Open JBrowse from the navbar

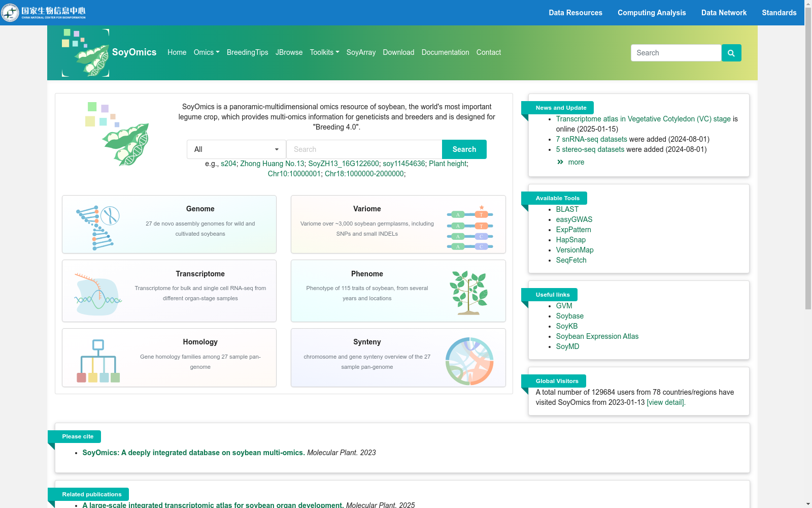coord(289,52)
